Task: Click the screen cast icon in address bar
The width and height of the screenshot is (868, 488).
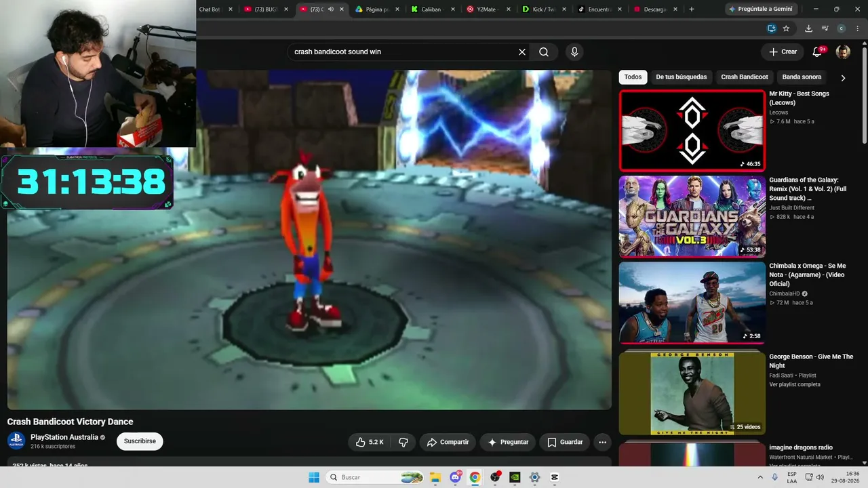Action: [772, 28]
